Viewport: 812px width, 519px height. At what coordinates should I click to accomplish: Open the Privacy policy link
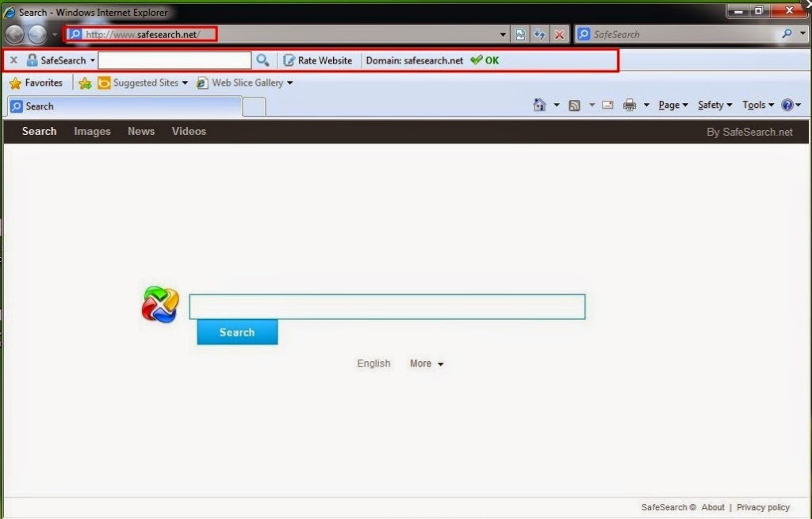(763, 507)
